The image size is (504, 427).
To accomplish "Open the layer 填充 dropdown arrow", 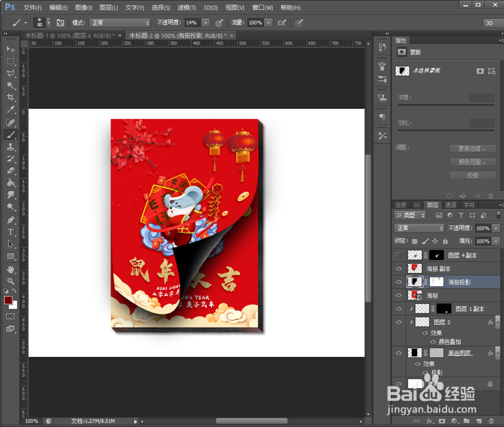I will pyautogui.click(x=496, y=241).
